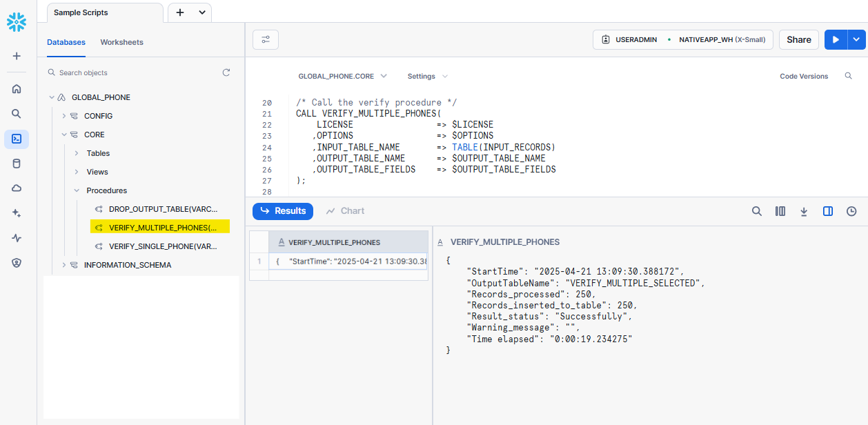The width and height of the screenshot is (868, 425).
Task: Expand the Views folder
Action: (77, 172)
